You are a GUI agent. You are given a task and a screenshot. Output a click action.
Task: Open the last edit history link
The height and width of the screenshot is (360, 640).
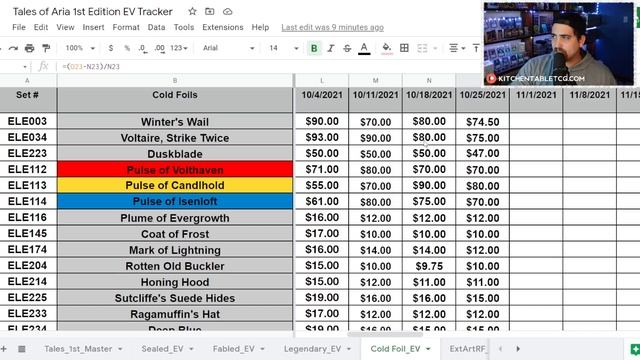pyautogui.click(x=332, y=27)
